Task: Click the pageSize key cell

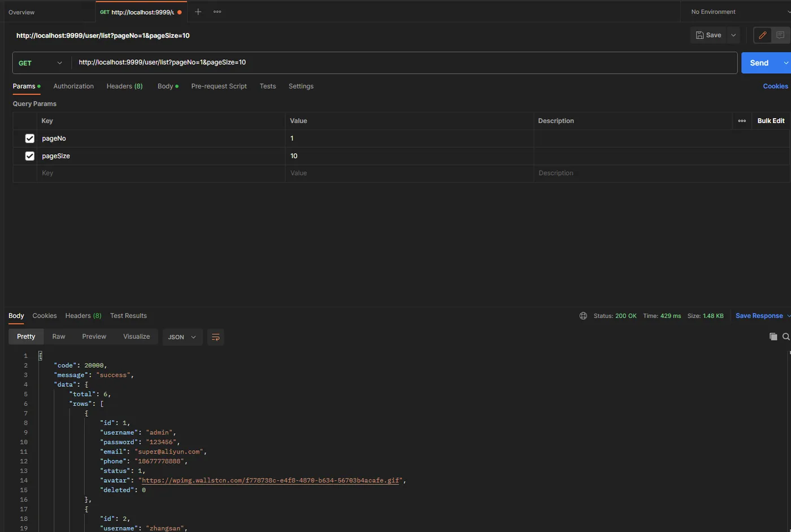Action: (x=161, y=156)
